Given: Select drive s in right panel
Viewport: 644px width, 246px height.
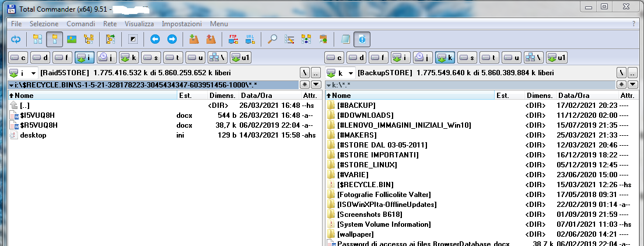Looking at the screenshot, I should [467, 58].
